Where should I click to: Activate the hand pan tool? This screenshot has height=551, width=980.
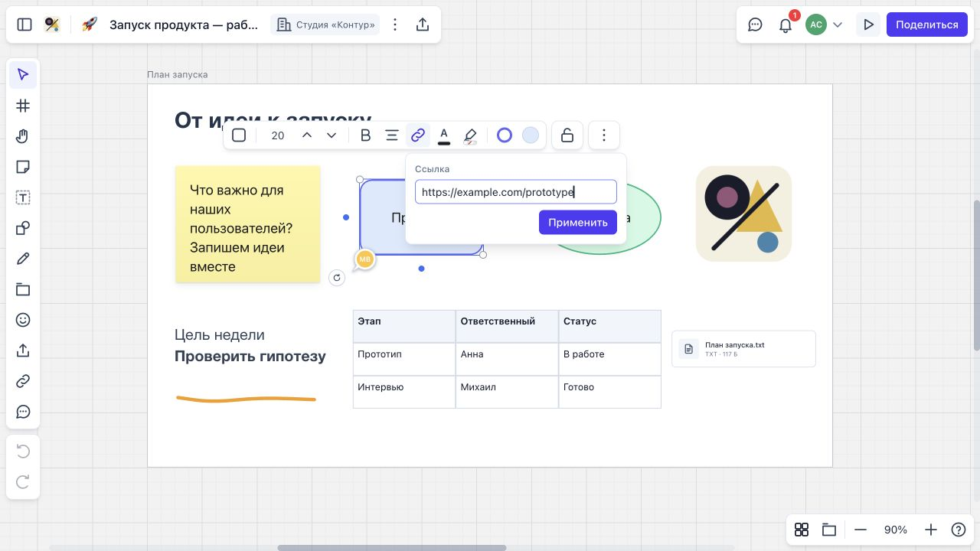pos(23,136)
